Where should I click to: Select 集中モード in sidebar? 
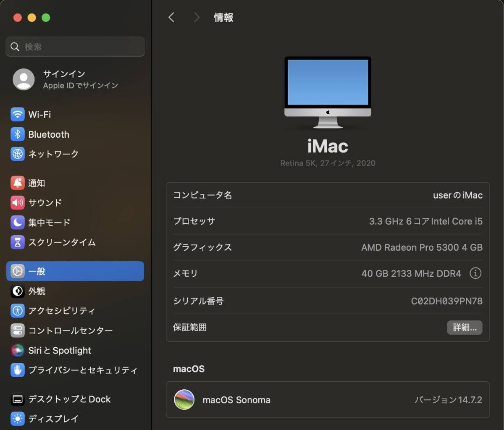coord(49,223)
